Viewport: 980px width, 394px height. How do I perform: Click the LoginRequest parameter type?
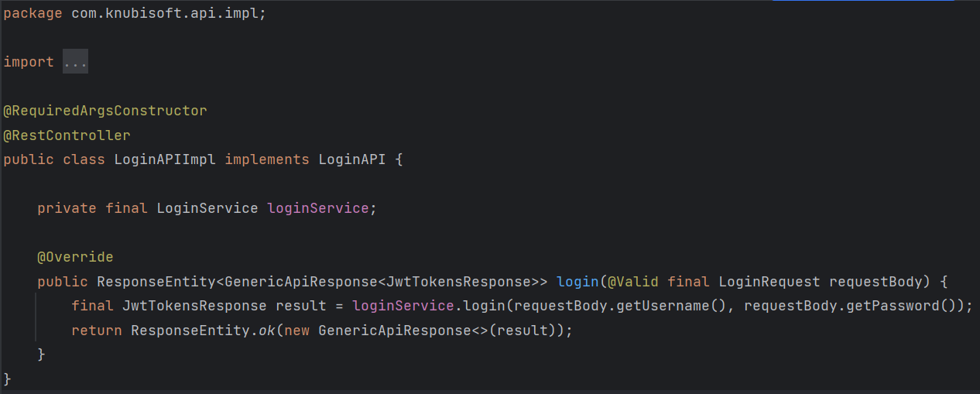point(769,281)
